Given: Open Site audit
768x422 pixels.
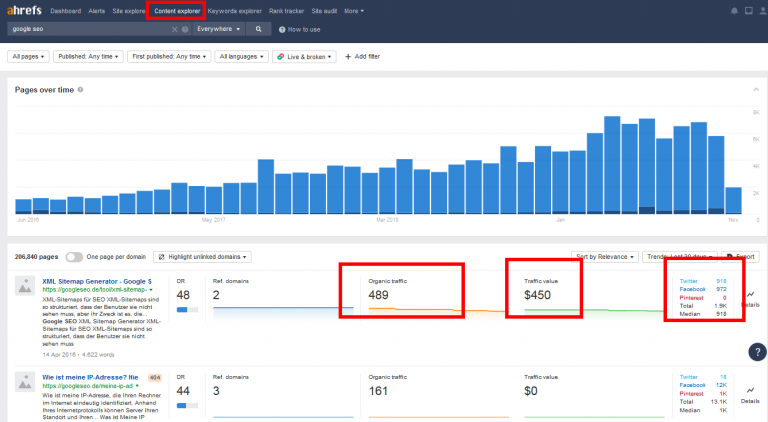Looking at the screenshot, I should (324, 11).
